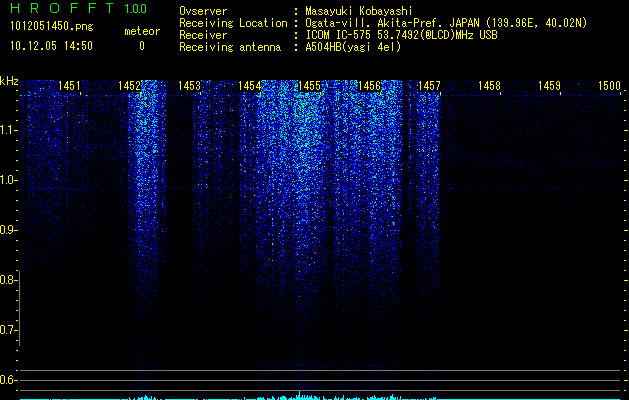Click the 1458 time marker

coord(489,85)
